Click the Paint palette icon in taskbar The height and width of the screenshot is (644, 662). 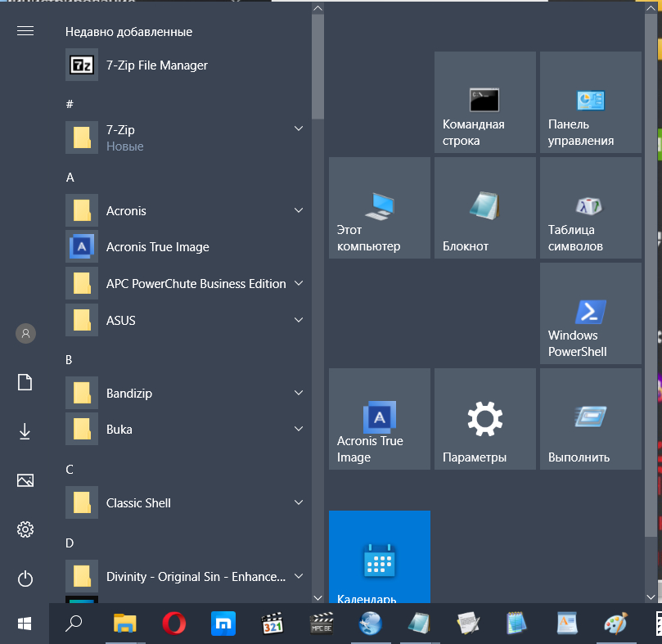coord(616,624)
